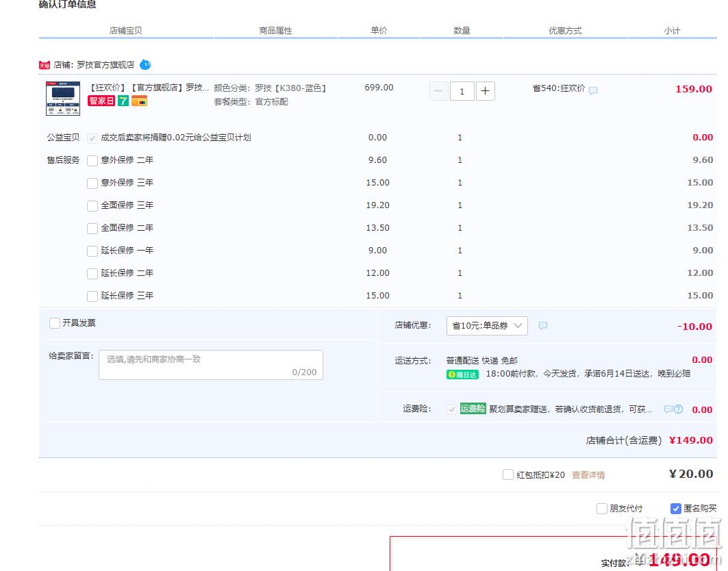Click the 数量 column header

462,31
